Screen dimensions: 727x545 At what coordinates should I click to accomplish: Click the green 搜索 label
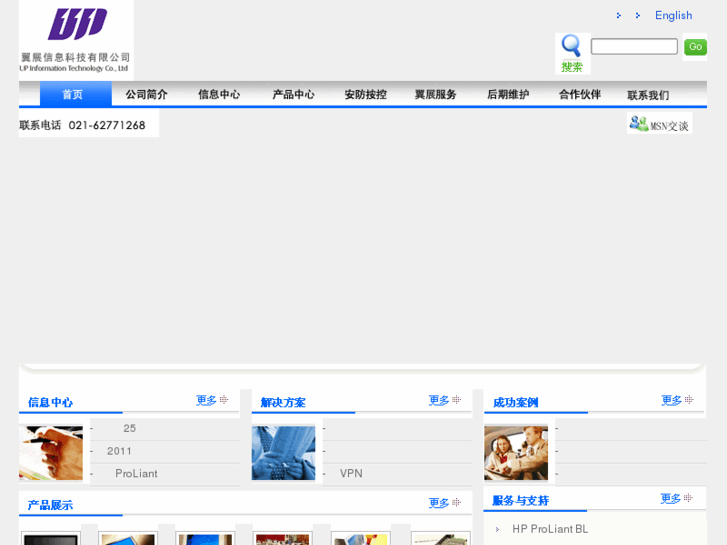click(571, 67)
